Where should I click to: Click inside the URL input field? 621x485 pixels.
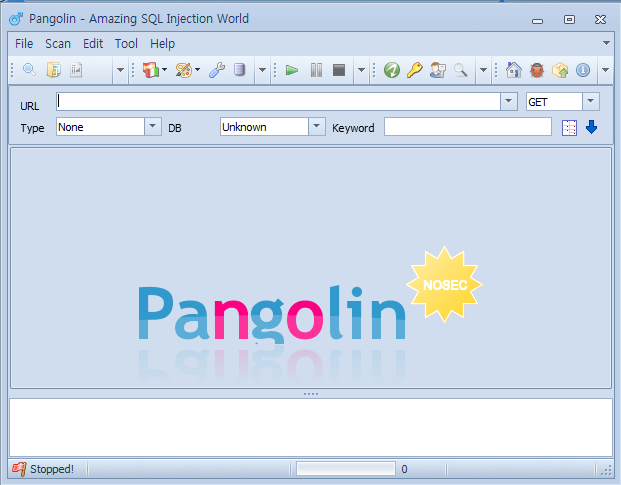pyautogui.click(x=278, y=101)
